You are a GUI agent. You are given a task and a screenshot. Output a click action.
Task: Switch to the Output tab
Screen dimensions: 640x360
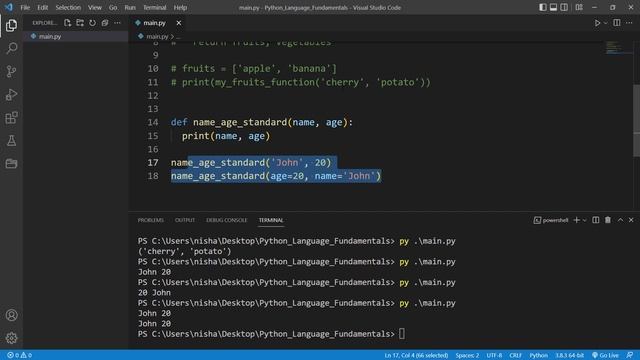(185, 220)
